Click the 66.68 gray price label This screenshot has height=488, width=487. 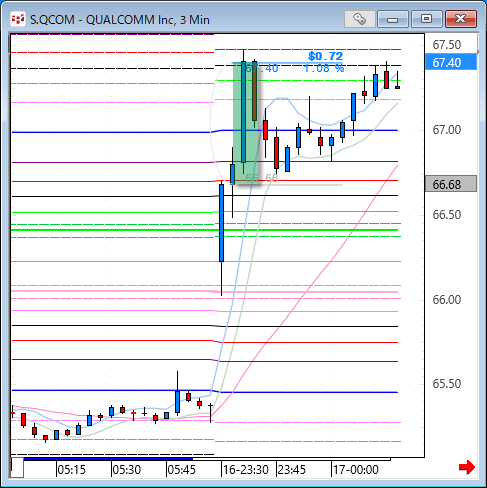tap(451, 184)
